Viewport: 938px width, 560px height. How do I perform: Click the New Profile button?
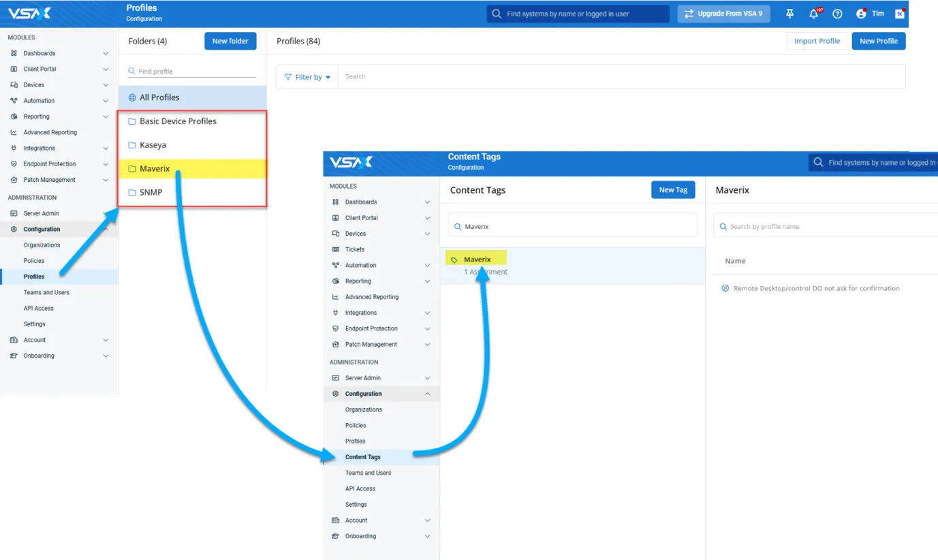(x=878, y=41)
